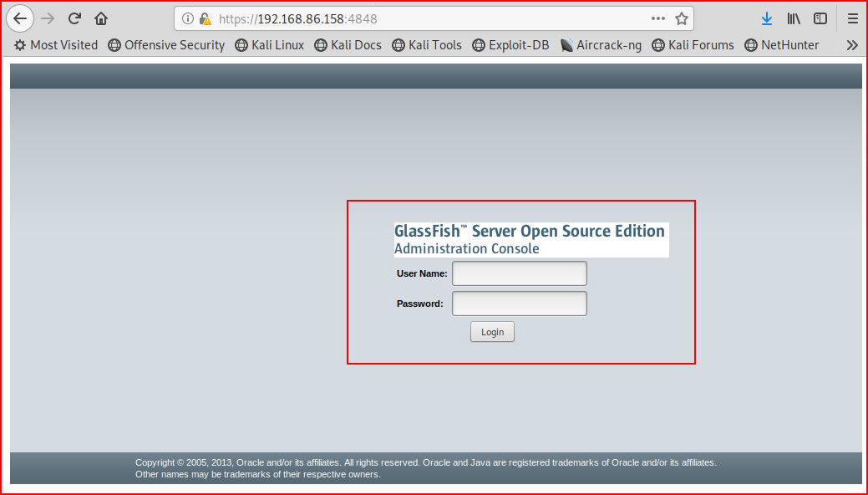This screenshot has height=495, width=868.
Task: Click the Oracle copyright notice text
Action: pos(426,462)
